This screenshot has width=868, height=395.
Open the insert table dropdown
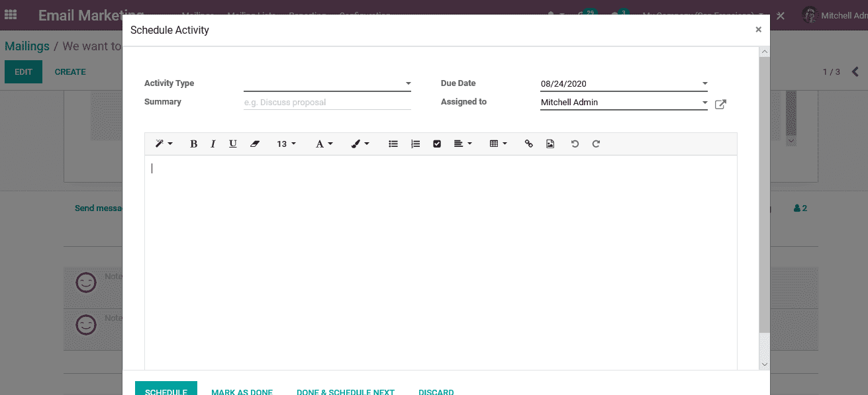498,144
